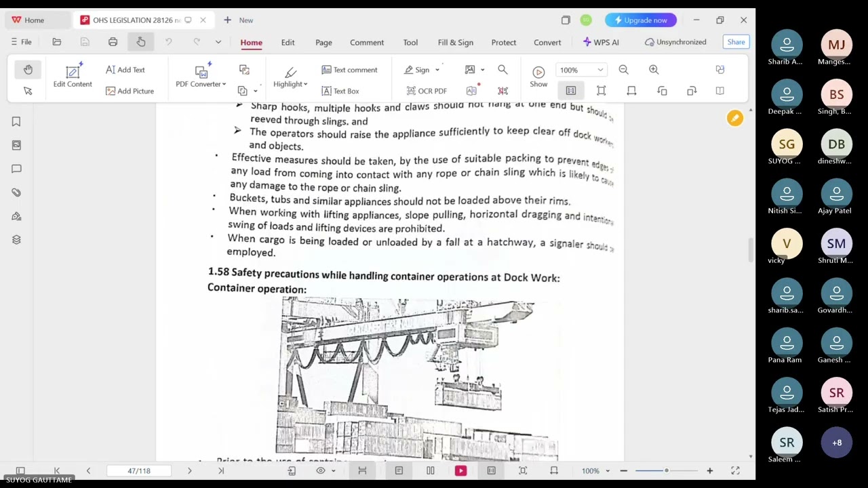Open the File menu
Image resolution: width=868 pixels, height=488 pixels.
coord(21,42)
